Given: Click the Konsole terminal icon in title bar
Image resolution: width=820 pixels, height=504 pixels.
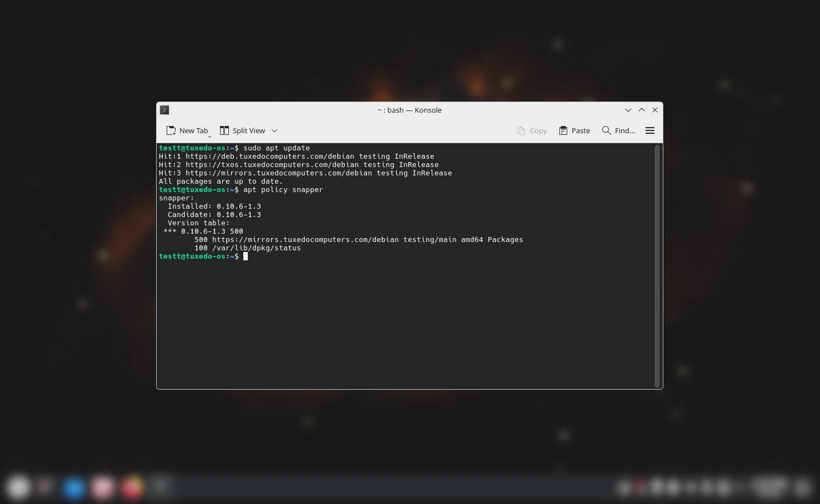Looking at the screenshot, I should pos(164,110).
